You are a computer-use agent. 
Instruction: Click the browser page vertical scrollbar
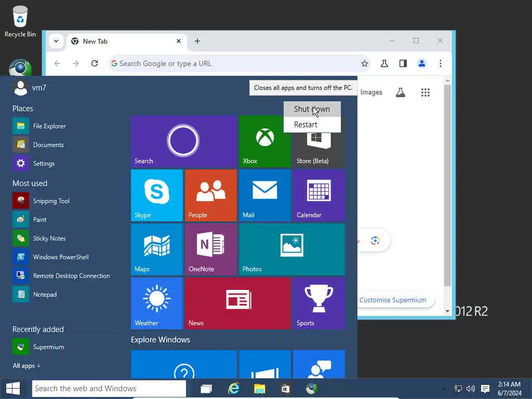tap(447, 185)
